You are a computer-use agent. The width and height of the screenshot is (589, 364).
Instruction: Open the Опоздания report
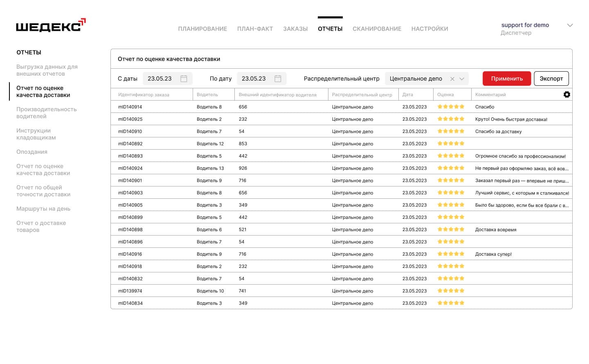click(x=32, y=152)
